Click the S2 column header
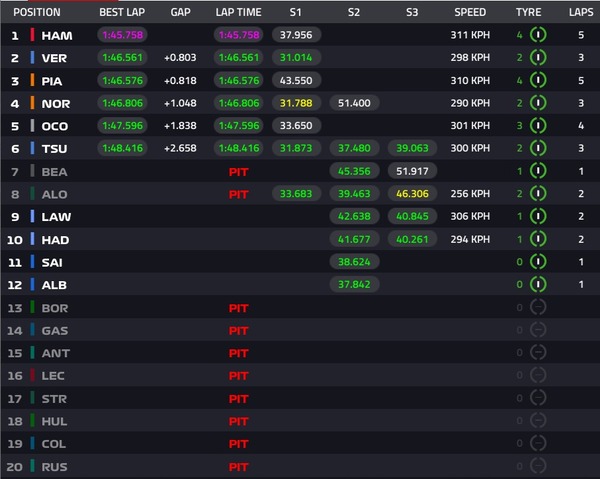The width and height of the screenshot is (600, 479). [354, 12]
